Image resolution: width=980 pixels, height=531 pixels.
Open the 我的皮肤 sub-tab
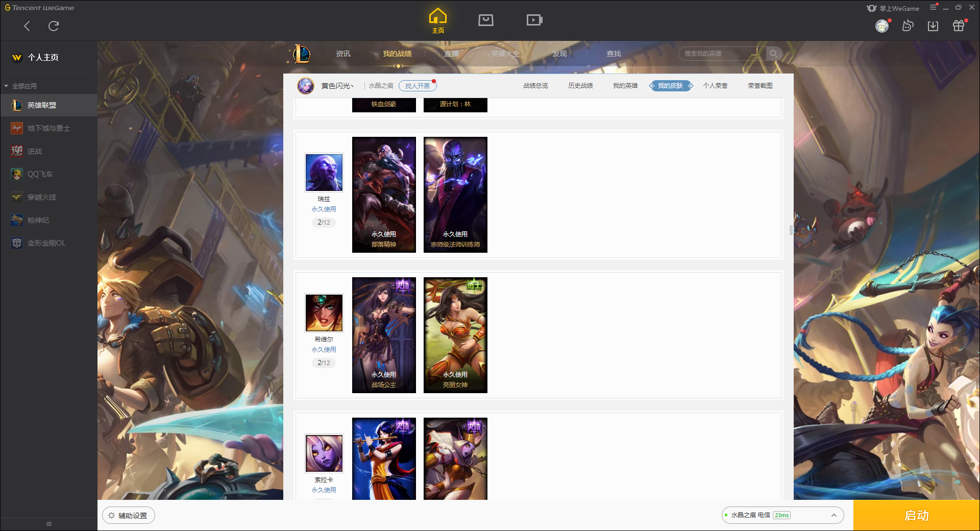pyautogui.click(x=670, y=86)
